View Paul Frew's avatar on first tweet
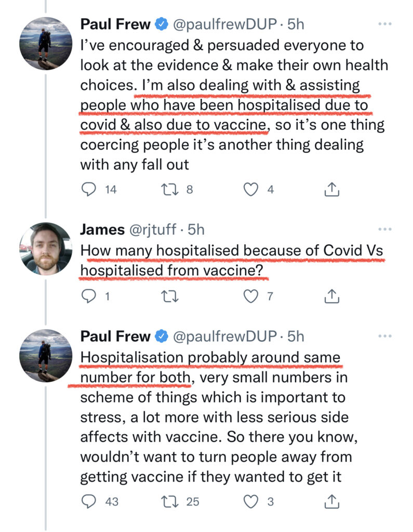413x532 pixels. coord(46,44)
